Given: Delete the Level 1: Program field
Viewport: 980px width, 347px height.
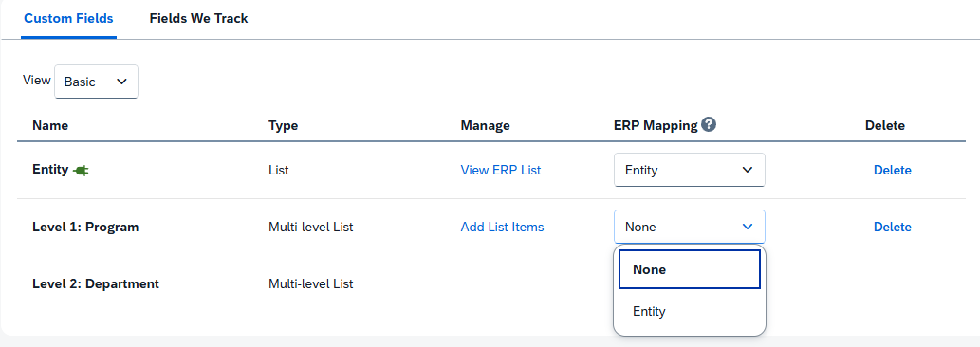Looking at the screenshot, I should point(892,228).
